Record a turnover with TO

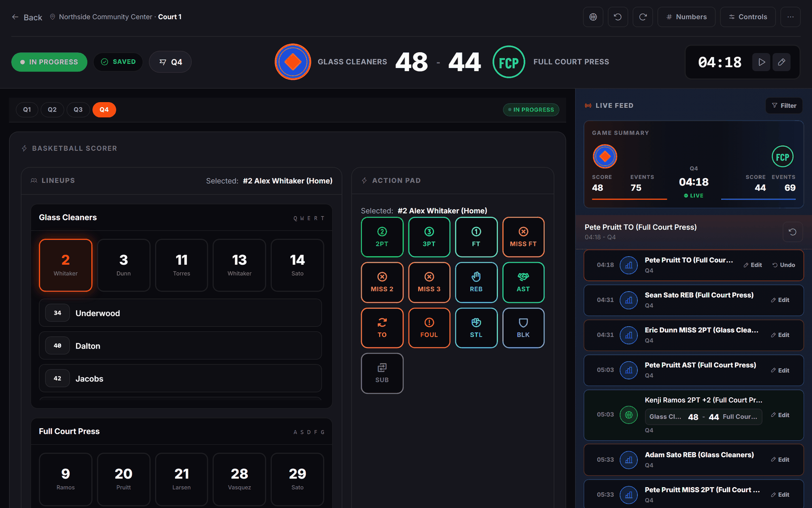[382, 328]
